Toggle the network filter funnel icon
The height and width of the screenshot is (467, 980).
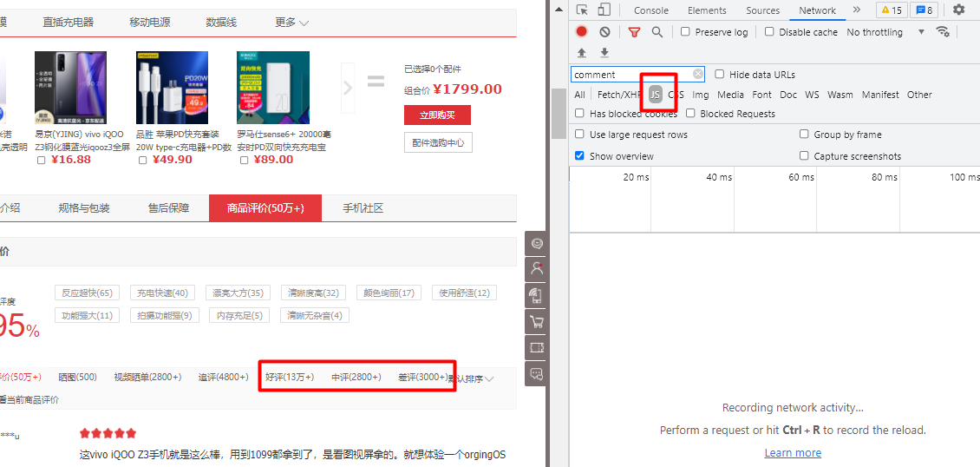[634, 32]
